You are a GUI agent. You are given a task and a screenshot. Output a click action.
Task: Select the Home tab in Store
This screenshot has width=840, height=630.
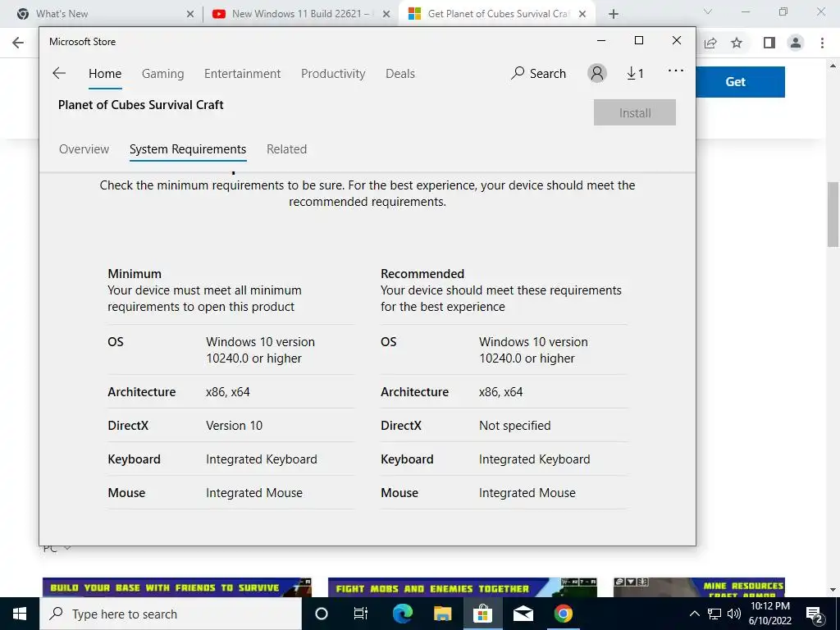point(105,73)
